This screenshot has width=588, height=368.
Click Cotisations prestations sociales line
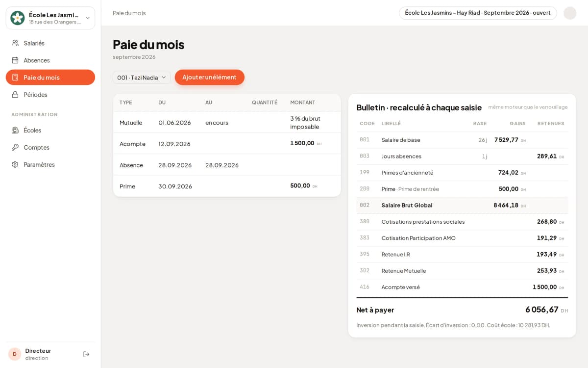click(x=462, y=222)
